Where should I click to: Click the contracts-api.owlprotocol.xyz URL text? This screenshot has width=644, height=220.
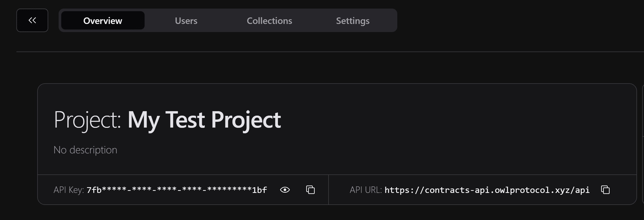click(x=487, y=190)
